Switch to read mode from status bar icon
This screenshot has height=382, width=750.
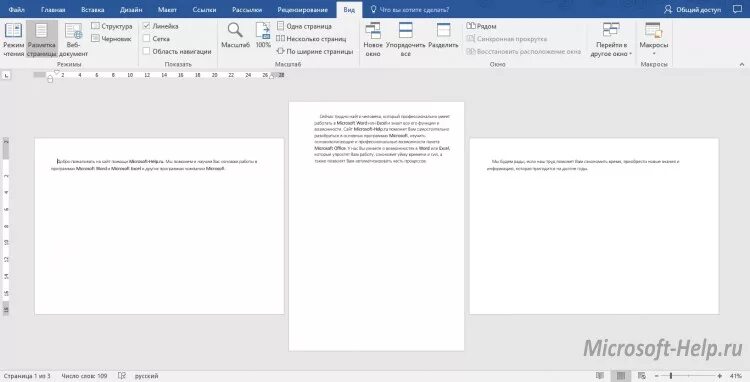click(601, 376)
